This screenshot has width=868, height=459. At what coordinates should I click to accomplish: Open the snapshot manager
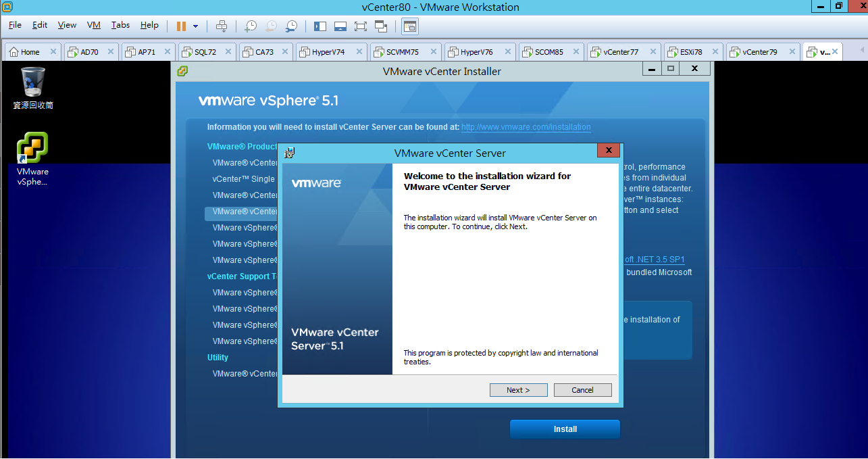pos(291,26)
